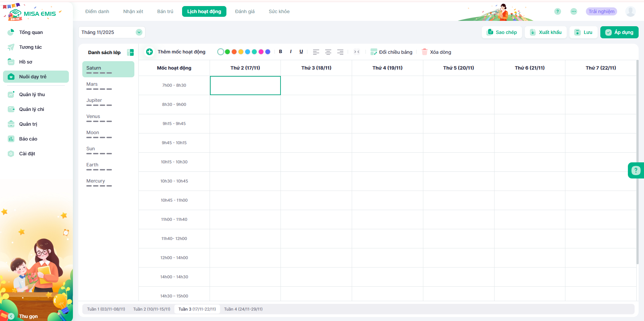Open the user avatar menu
Image resolution: width=644 pixels, height=321 pixels.
630,11
